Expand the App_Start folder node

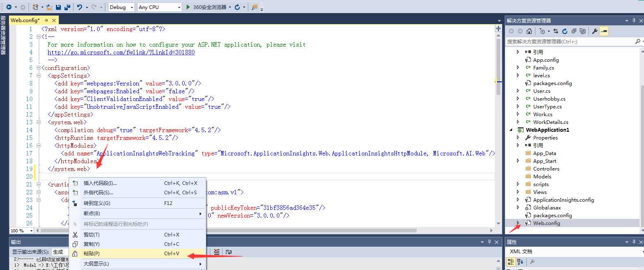click(518, 161)
